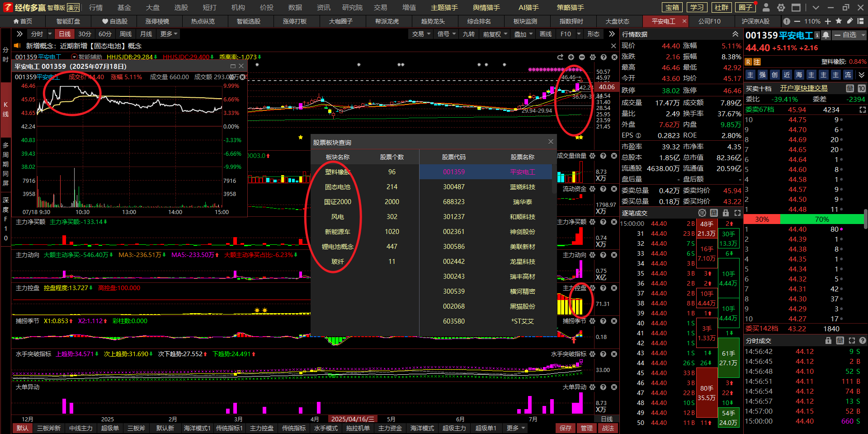
Task: Click the pencil edit icon in tab bar
Action: 849,21
